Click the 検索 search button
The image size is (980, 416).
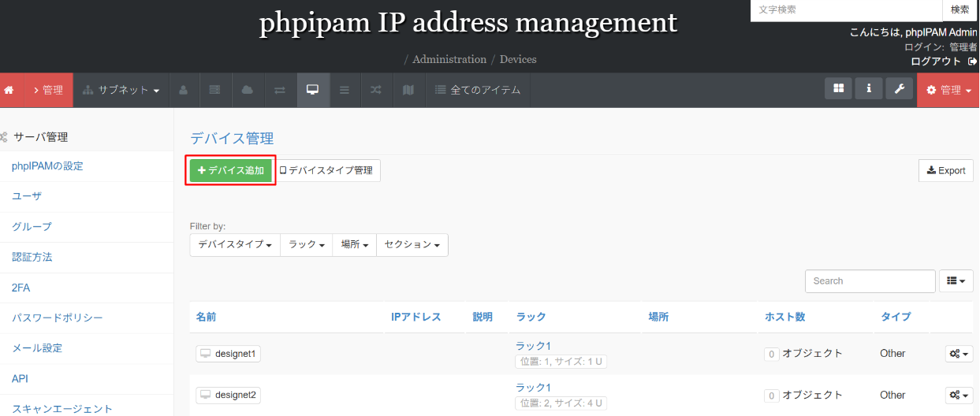tap(960, 9)
